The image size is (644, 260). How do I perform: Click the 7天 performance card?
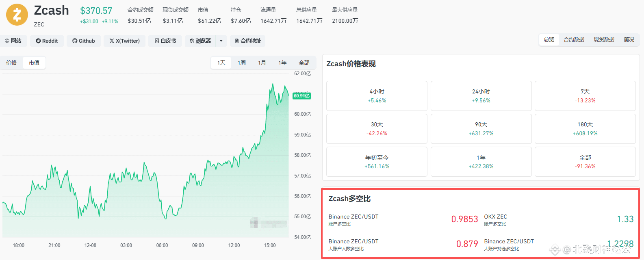pos(585,96)
